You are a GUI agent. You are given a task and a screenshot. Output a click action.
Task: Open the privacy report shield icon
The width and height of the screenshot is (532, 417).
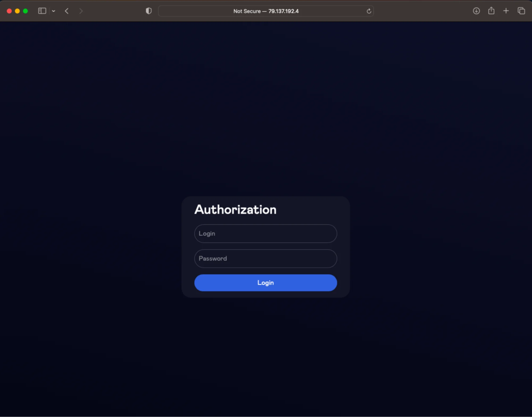pos(149,11)
